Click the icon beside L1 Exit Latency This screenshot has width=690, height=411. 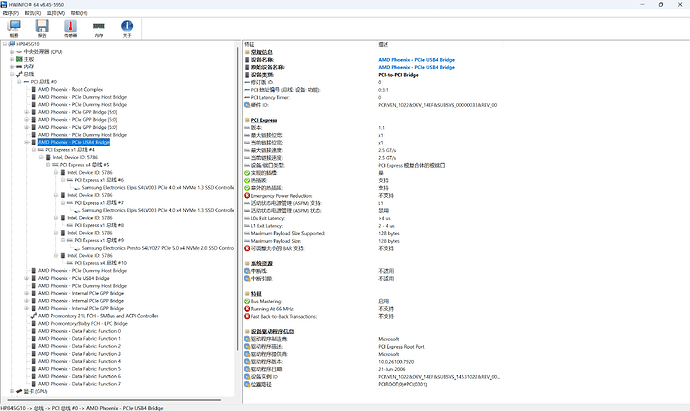pos(247,226)
